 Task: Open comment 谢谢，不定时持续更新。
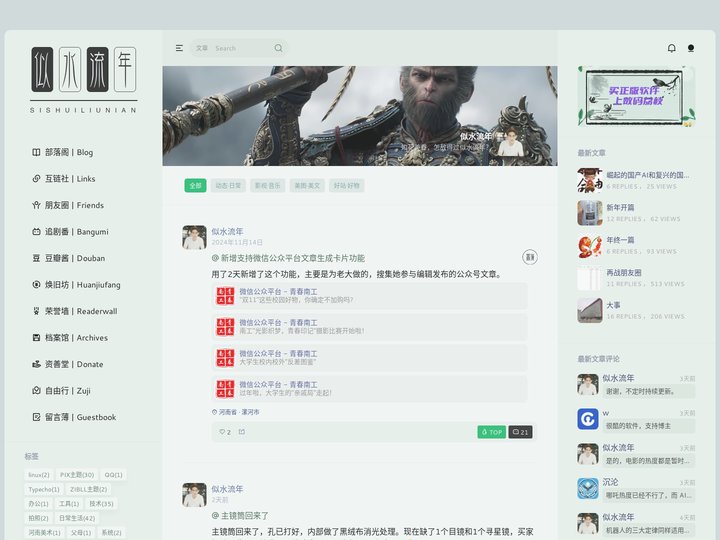pyautogui.click(x=648, y=391)
